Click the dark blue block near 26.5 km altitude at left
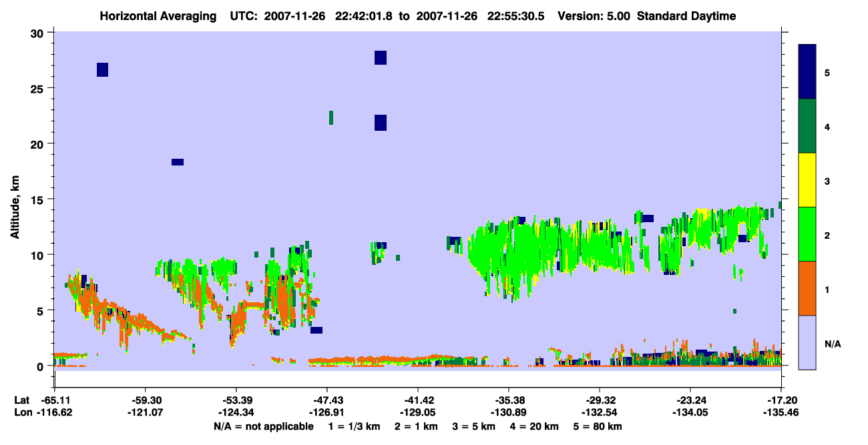868x445 pixels. click(102, 69)
